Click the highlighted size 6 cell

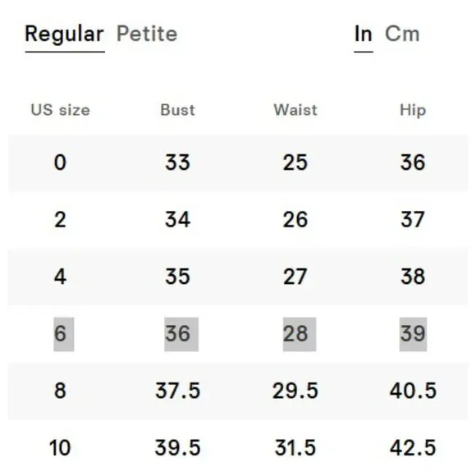tap(64, 334)
